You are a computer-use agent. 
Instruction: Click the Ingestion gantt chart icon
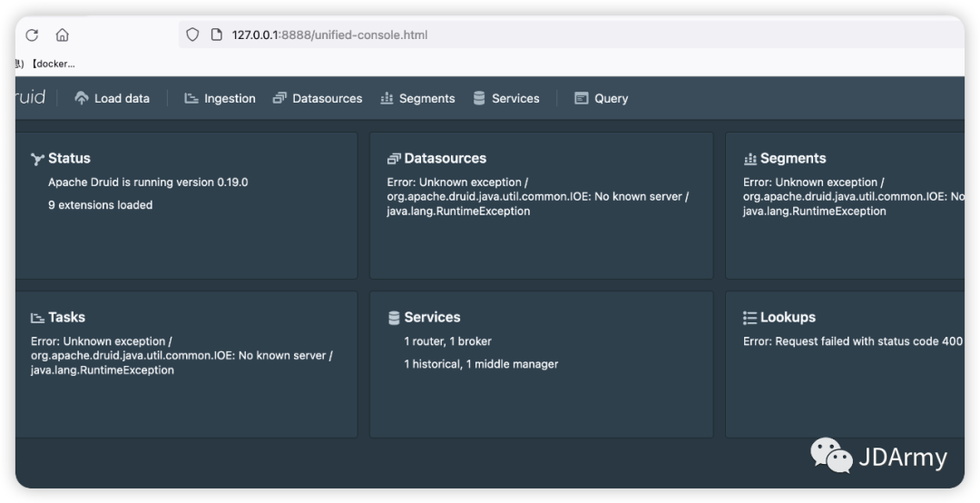click(x=191, y=98)
